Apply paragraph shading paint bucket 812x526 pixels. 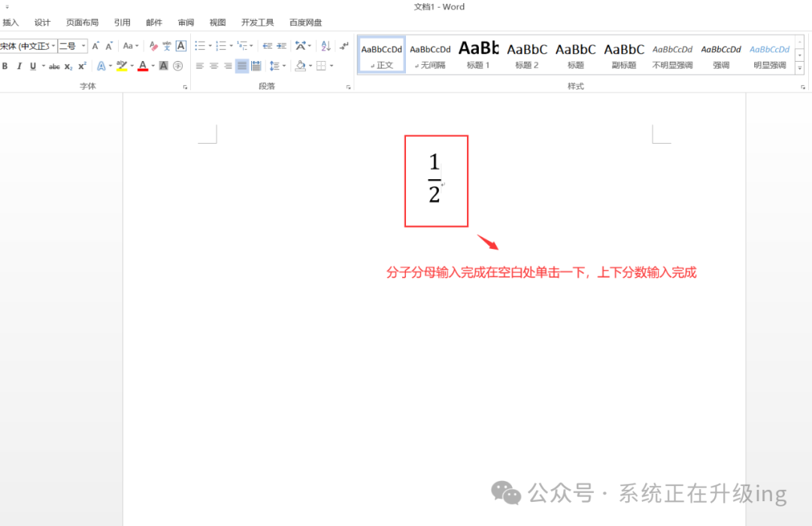(x=300, y=65)
